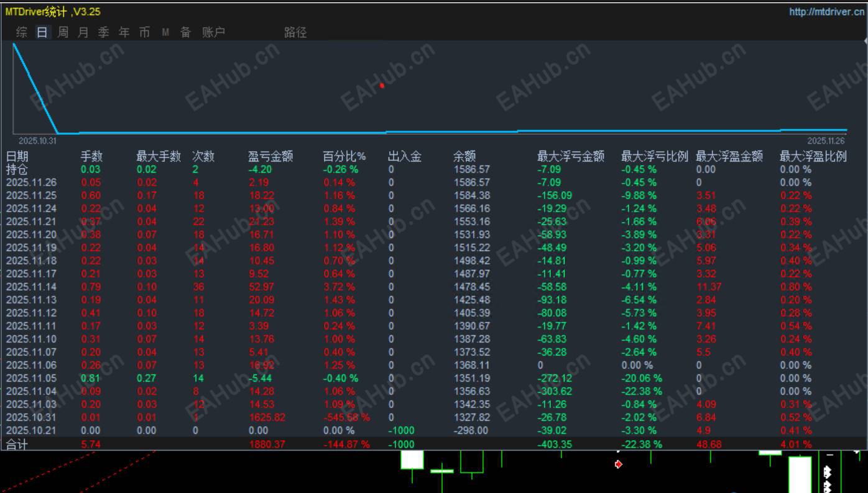Screen dimensions: 868x493
Task: Select the 2025.11.14 date cell
Action: [31, 287]
